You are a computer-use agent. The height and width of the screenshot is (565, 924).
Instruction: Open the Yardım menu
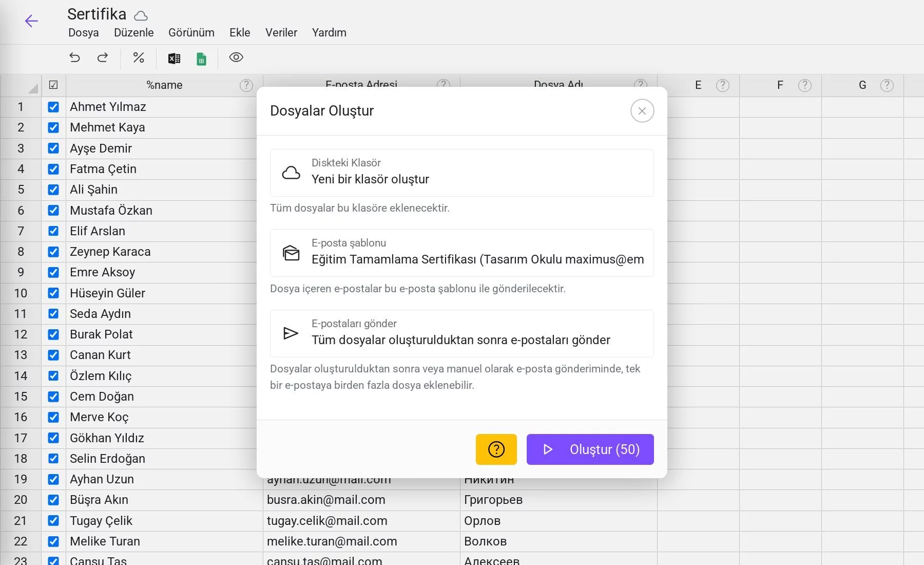(329, 33)
